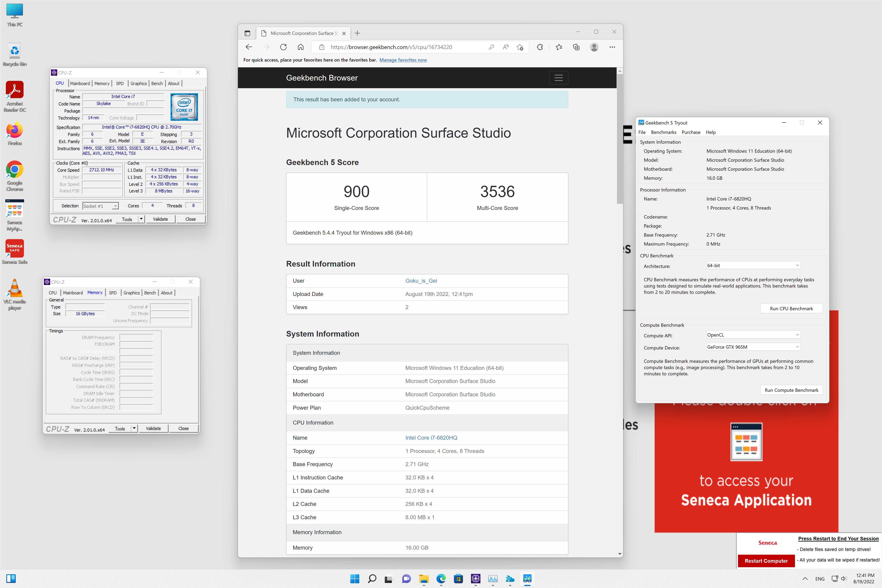
Task: Open Compute Device GeForce GTX 965M dropdown
Action: [x=753, y=347]
